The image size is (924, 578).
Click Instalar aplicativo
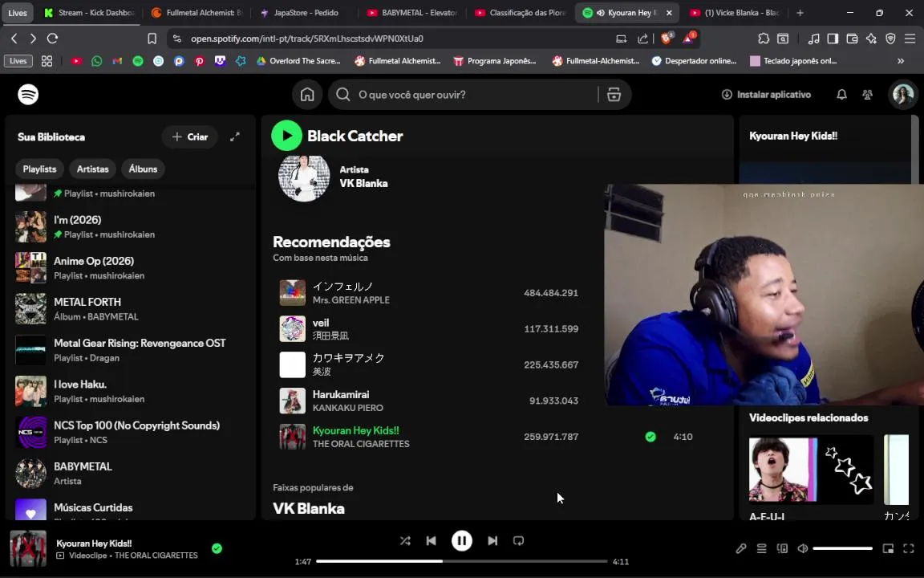click(x=766, y=95)
